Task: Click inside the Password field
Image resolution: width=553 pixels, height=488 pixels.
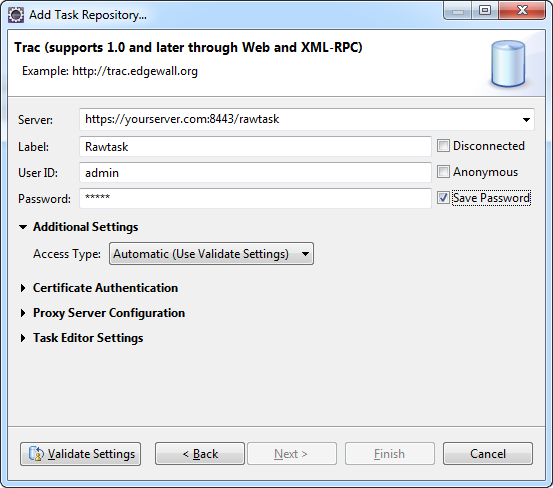Action: (x=255, y=199)
